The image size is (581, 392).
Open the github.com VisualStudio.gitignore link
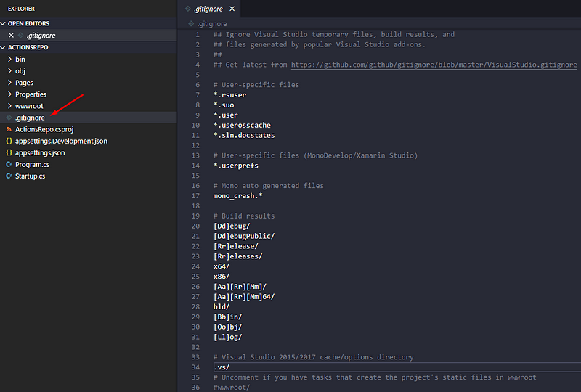click(434, 65)
